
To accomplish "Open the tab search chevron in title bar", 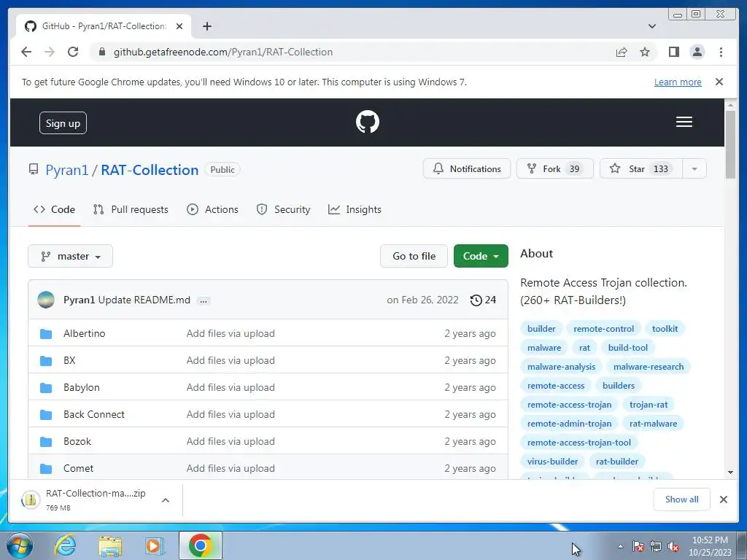I will [651, 26].
